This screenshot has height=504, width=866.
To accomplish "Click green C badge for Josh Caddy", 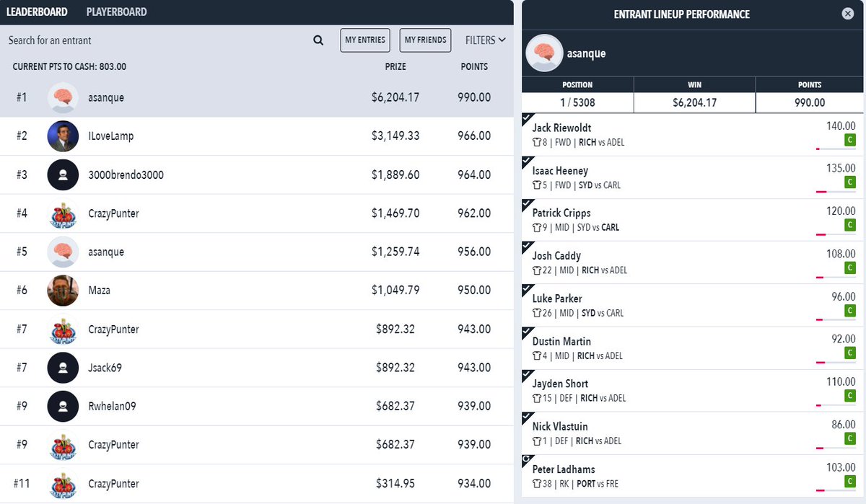I will pyautogui.click(x=850, y=268).
